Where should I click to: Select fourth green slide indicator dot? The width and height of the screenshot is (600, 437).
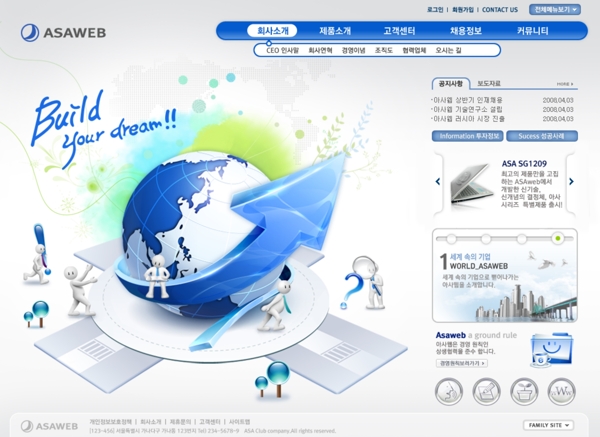[x=558, y=238]
